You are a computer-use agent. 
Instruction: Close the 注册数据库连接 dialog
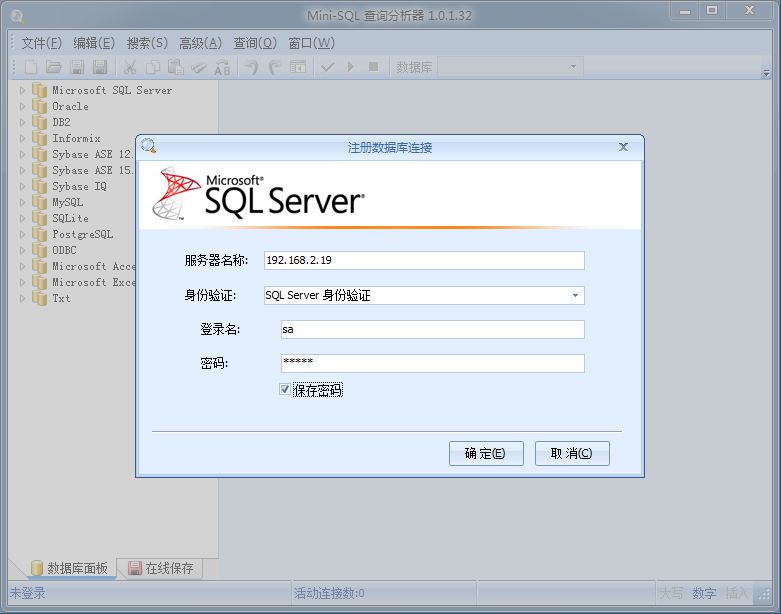[x=623, y=147]
